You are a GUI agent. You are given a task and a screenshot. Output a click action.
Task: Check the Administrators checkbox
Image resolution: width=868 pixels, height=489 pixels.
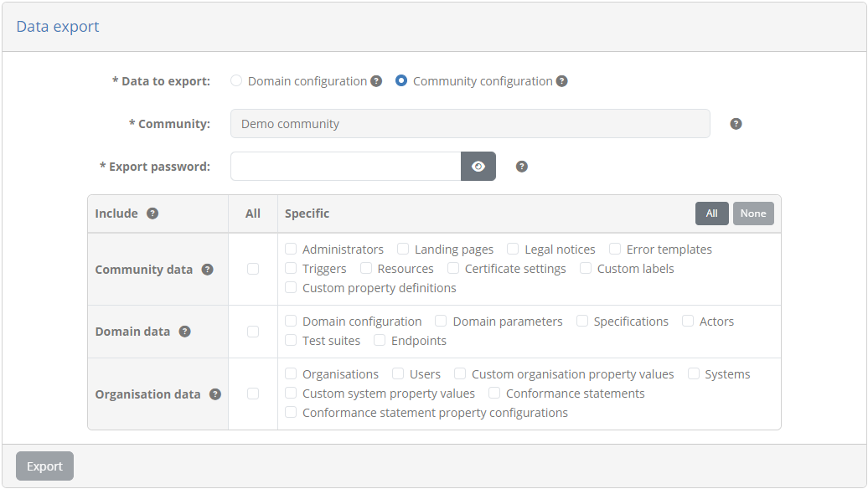click(291, 249)
